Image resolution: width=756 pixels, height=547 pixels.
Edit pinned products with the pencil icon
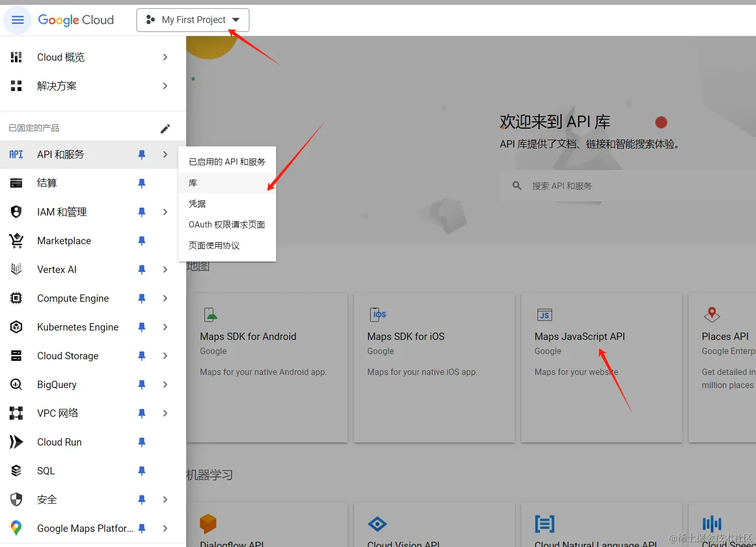[x=165, y=128]
